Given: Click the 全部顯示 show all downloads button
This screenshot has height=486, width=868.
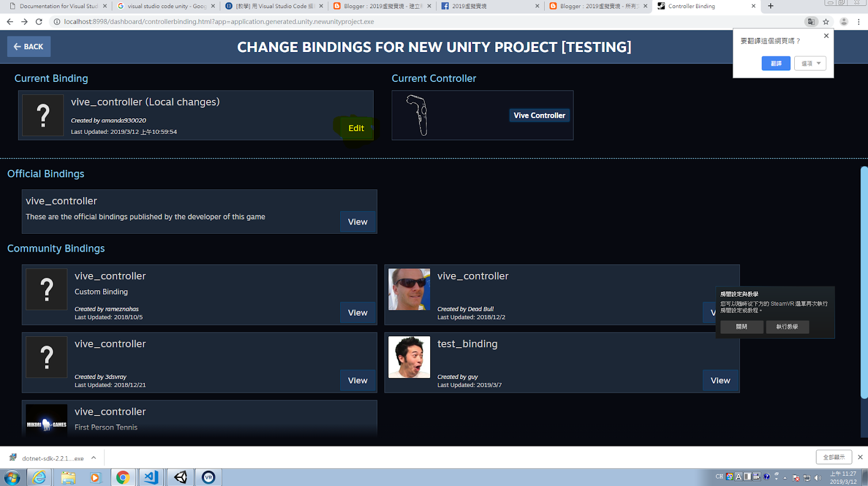Looking at the screenshot, I should (834, 457).
